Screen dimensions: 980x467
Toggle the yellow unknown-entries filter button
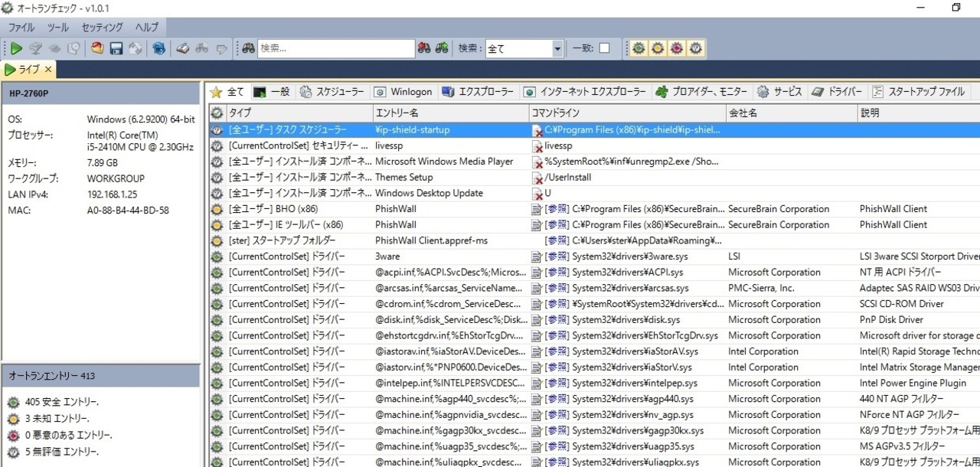coord(657,48)
